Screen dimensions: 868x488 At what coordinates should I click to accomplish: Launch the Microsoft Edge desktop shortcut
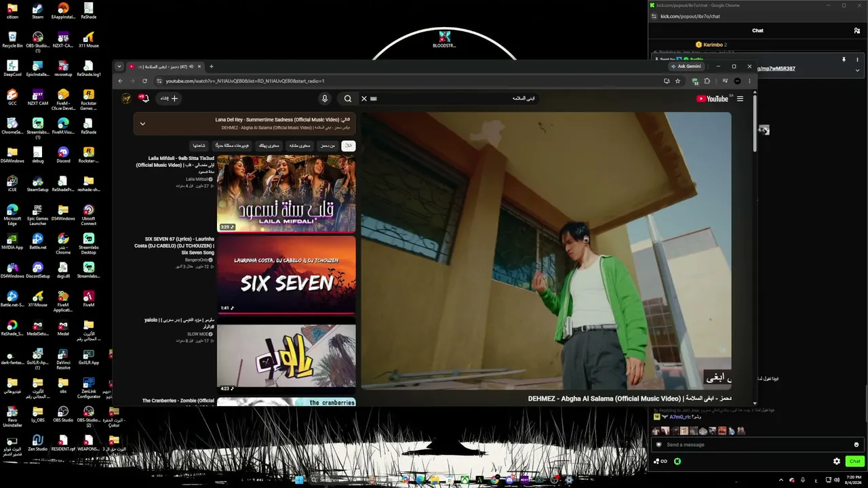tap(12, 215)
